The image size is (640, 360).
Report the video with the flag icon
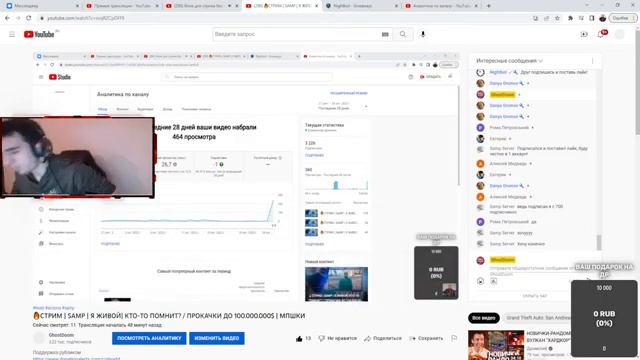pos(454,338)
